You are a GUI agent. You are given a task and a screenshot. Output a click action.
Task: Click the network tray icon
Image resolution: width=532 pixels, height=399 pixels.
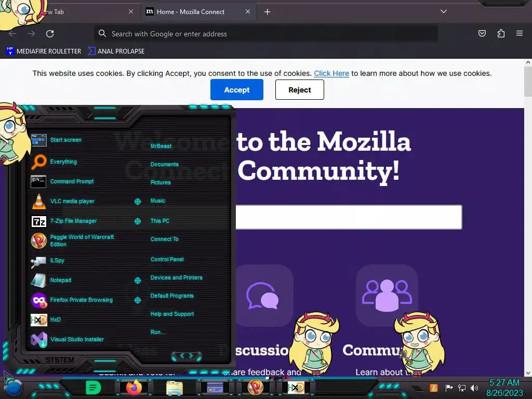(x=462, y=388)
